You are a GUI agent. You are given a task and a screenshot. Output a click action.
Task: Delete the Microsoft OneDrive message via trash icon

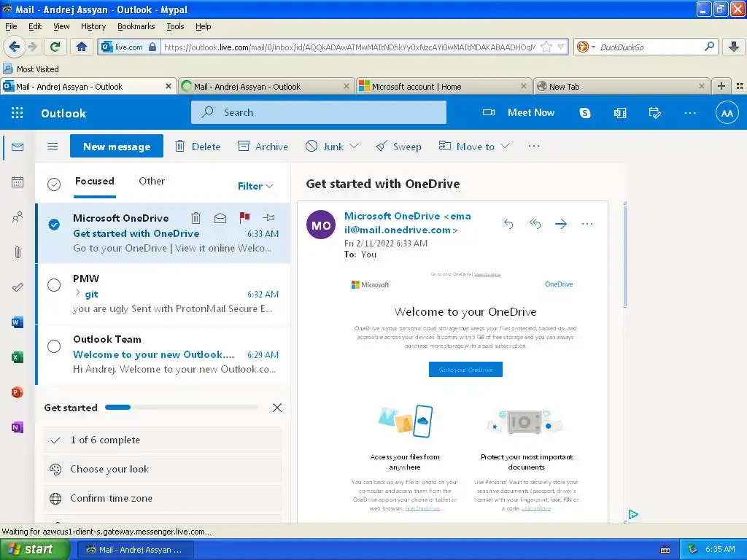(196, 217)
